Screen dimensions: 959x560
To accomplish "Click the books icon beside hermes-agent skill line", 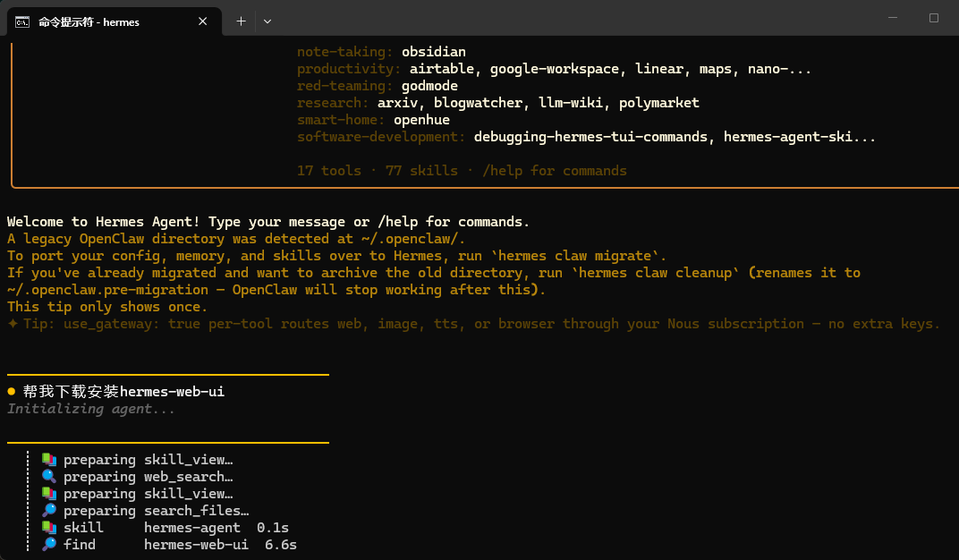I will [x=49, y=528].
